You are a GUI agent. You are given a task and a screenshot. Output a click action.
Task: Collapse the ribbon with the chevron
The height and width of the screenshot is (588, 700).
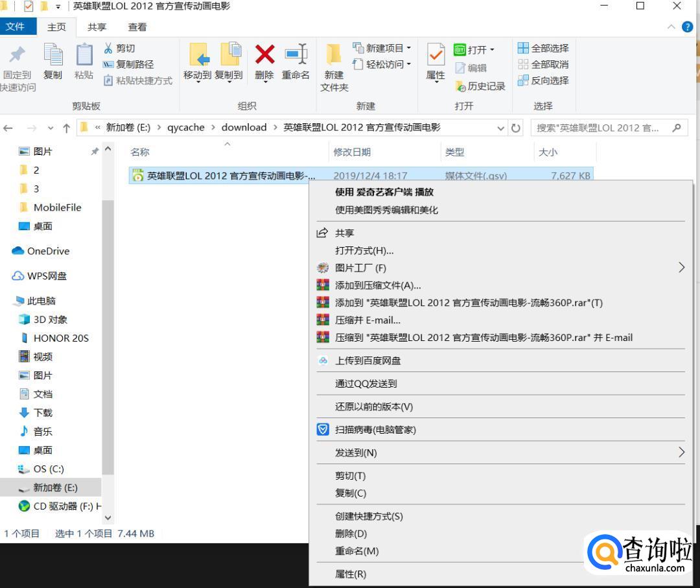pyautogui.click(x=671, y=27)
